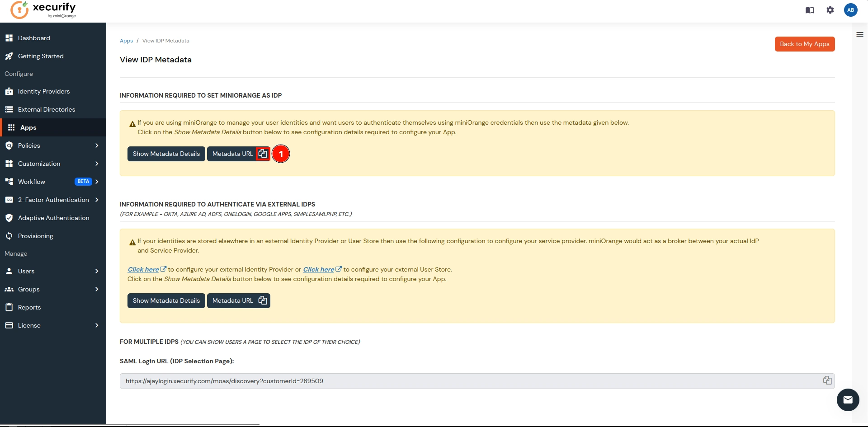Expand the Customization submenu
868x427 pixels.
(97, 164)
